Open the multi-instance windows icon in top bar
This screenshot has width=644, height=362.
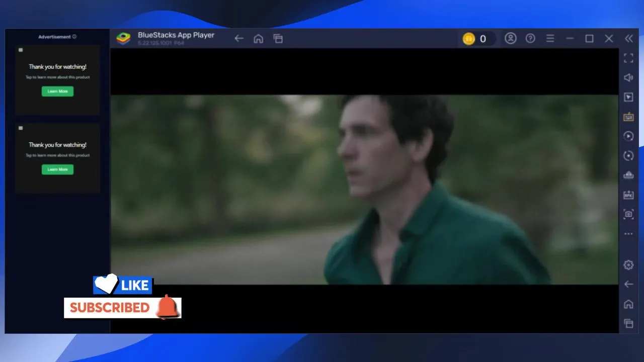click(278, 39)
